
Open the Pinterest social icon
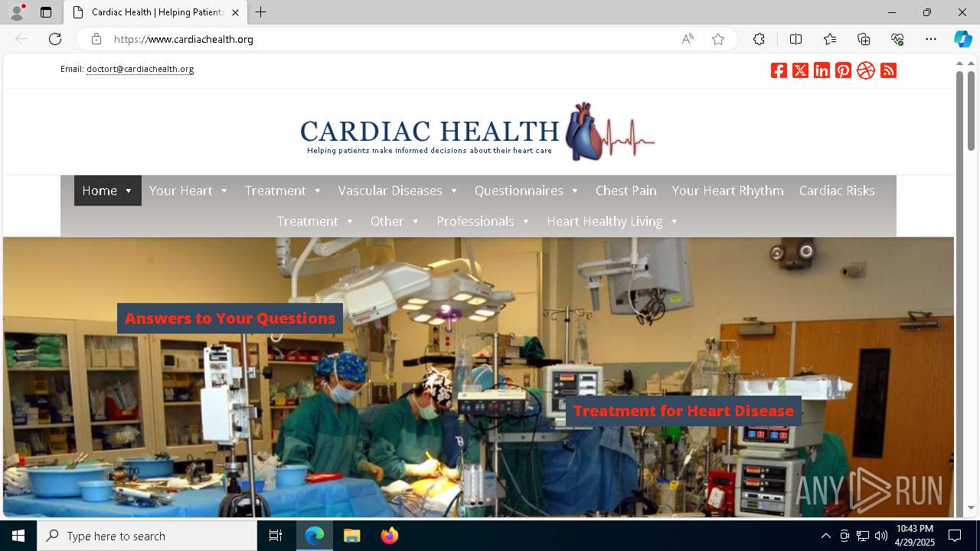(843, 70)
